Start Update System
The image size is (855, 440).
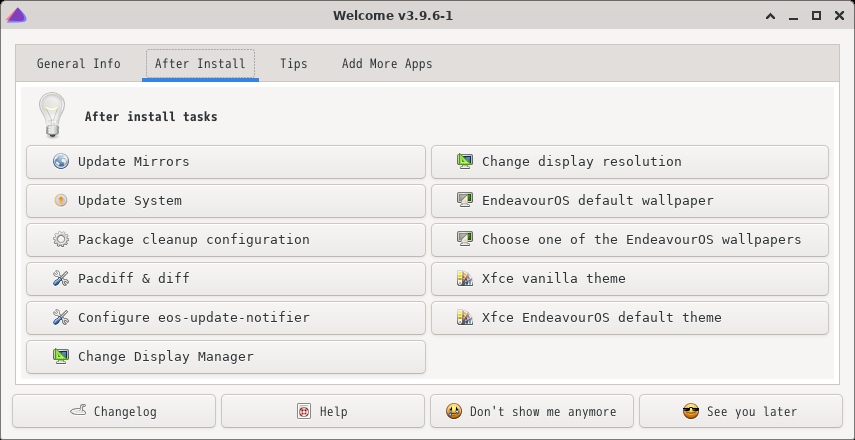(x=226, y=201)
